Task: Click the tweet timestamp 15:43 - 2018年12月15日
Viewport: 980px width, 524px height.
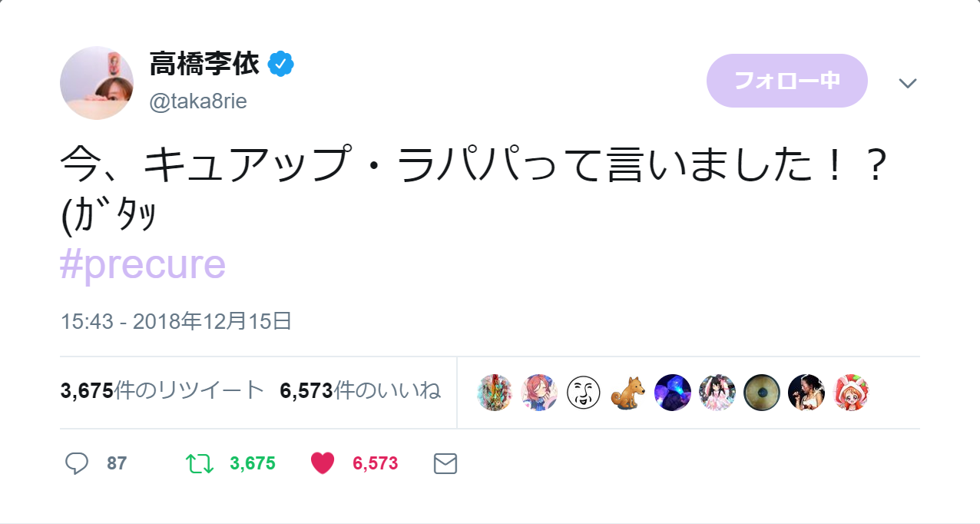Action: pos(176,321)
